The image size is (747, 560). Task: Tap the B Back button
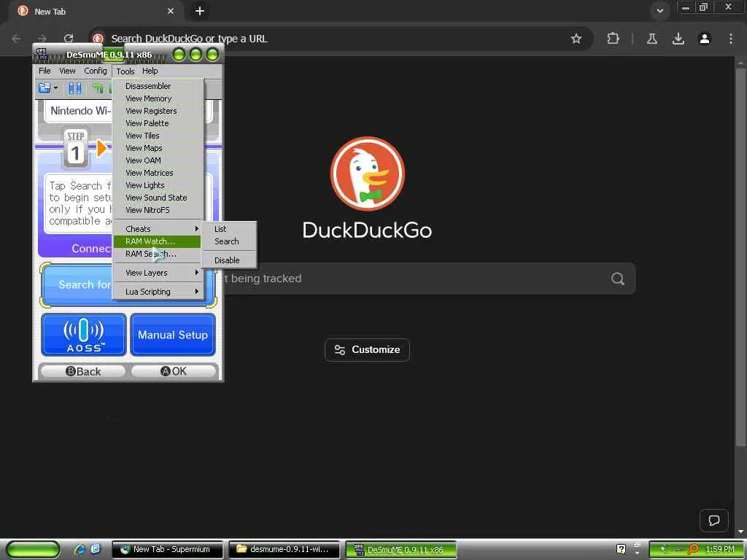pos(82,371)
